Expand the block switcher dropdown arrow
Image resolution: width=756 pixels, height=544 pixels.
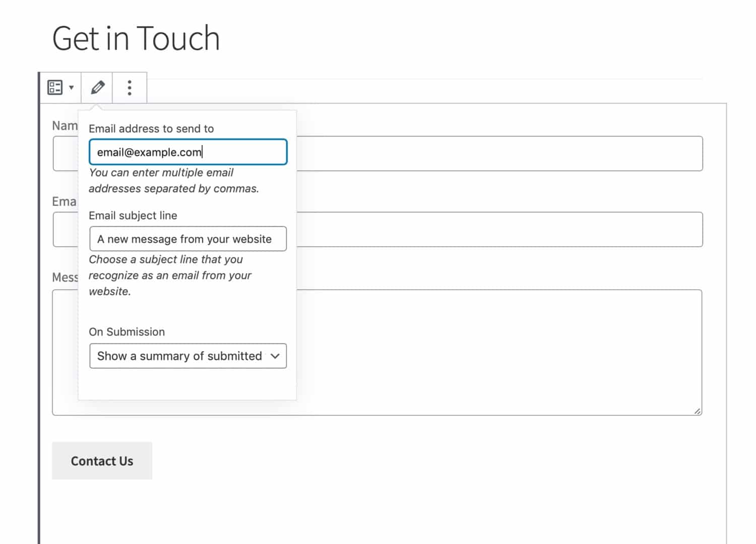pos(71,87)
